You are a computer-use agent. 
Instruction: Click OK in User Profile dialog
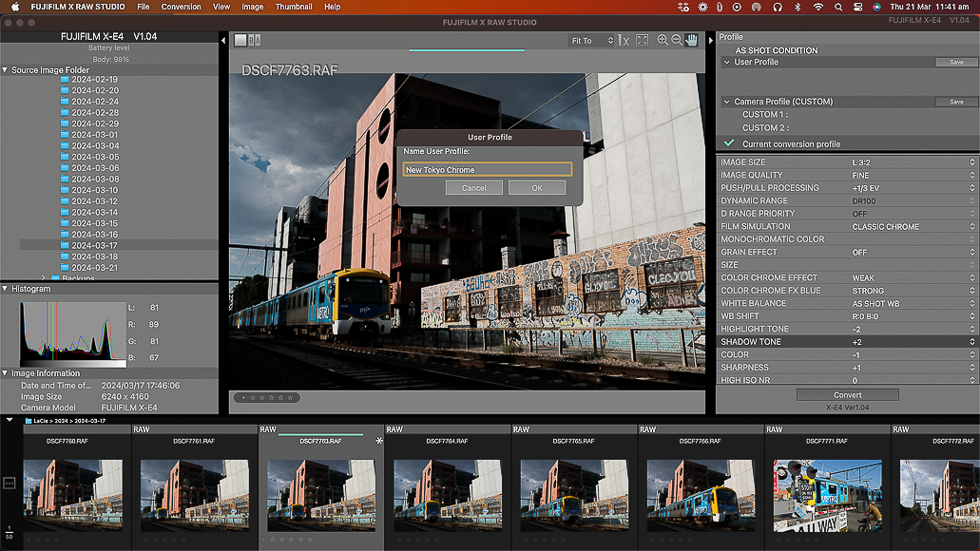pyautogui.click(x=537, y=187)
